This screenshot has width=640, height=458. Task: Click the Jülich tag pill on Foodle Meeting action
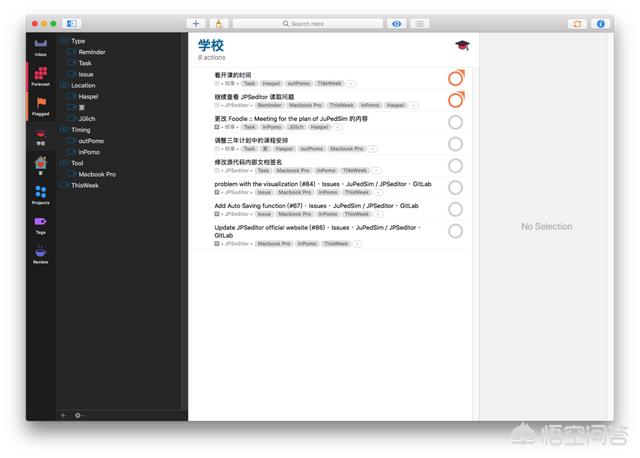pyautogui.click(x=296, y=127)
